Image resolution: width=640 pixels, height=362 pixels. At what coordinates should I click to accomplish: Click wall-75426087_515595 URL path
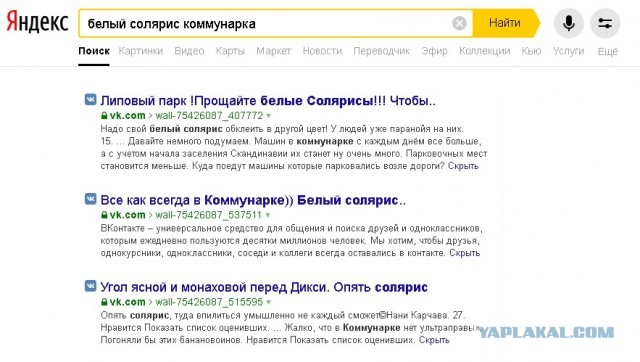(209, 302)
